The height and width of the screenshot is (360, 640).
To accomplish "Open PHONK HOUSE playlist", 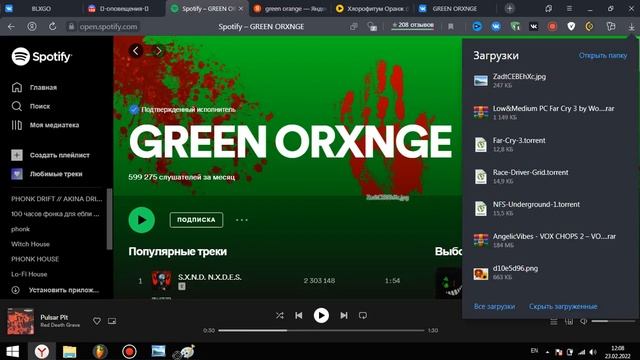I will coord(35,259).
